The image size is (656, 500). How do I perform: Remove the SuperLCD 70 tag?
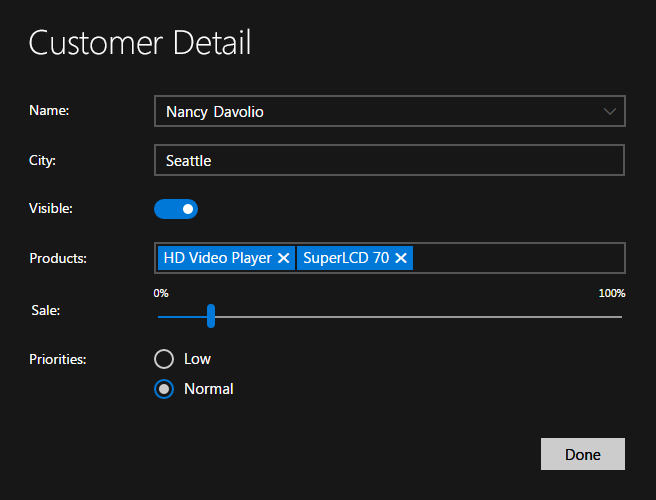pyautogui.click(x=401, y=258)
